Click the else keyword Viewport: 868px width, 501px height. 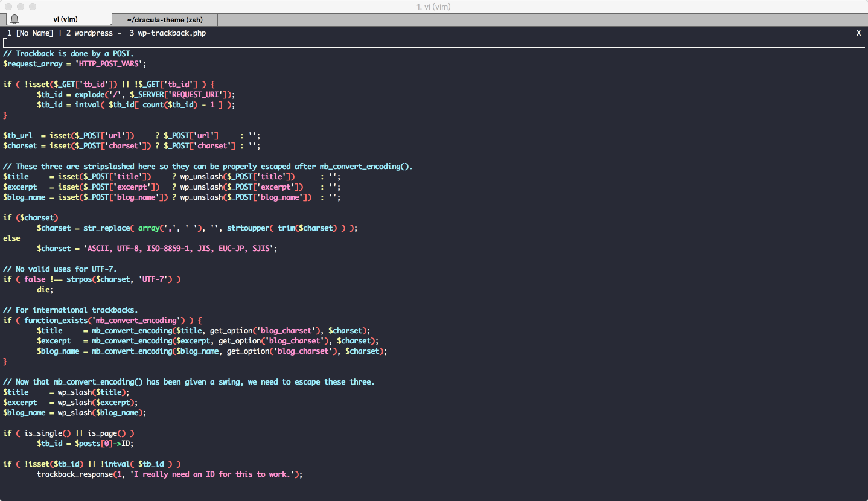11,238
